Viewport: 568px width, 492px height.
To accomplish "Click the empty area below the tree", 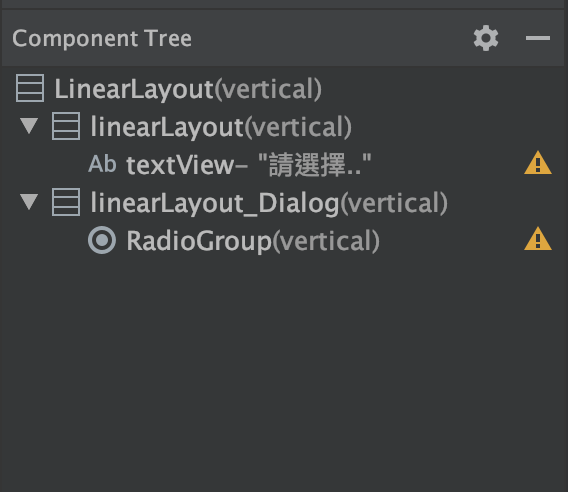I will point(284,373).
